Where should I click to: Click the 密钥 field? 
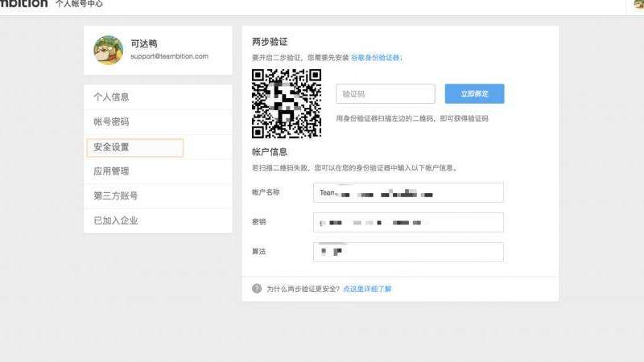(x=408, y=223)
